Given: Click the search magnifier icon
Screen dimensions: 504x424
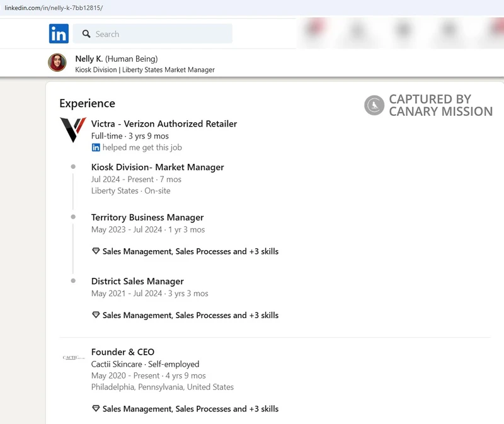Looking at the screenshot, I should [86, 34].
